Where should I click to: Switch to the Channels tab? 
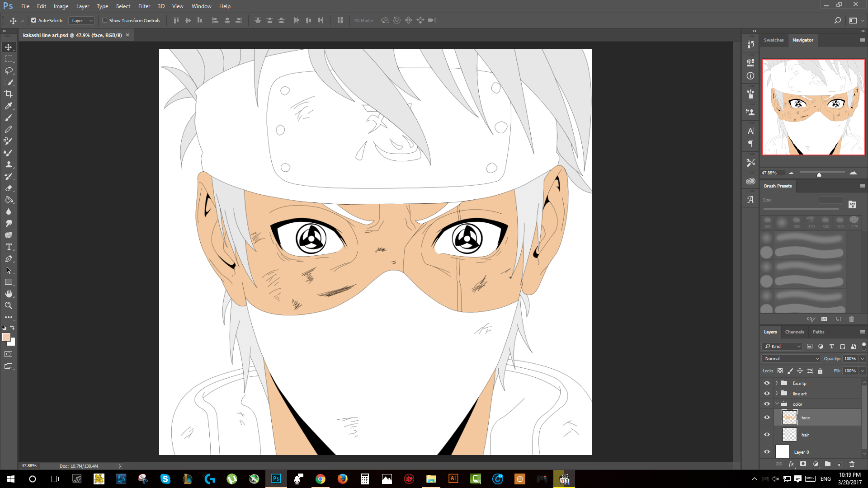(x=794, y=332)
